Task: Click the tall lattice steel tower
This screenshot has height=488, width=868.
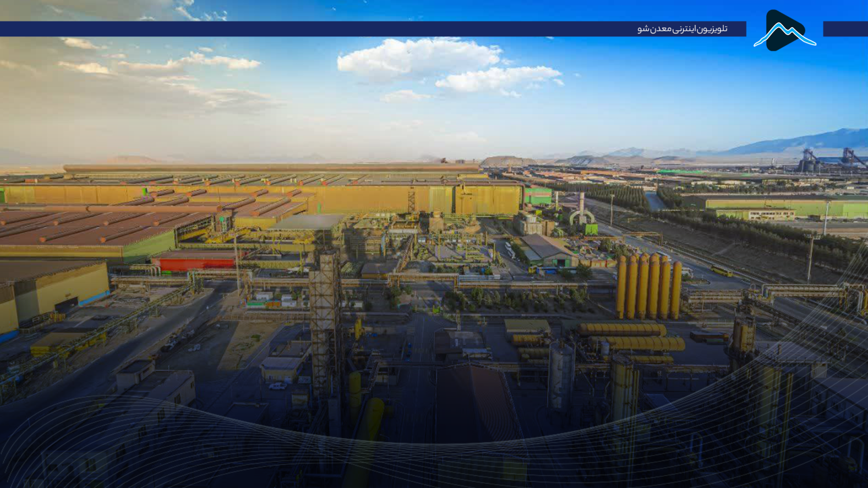Action: 325,324
